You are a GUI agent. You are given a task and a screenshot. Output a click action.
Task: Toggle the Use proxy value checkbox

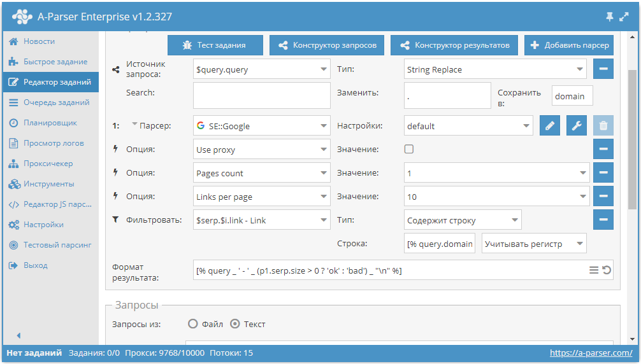[x=409, y=149]
